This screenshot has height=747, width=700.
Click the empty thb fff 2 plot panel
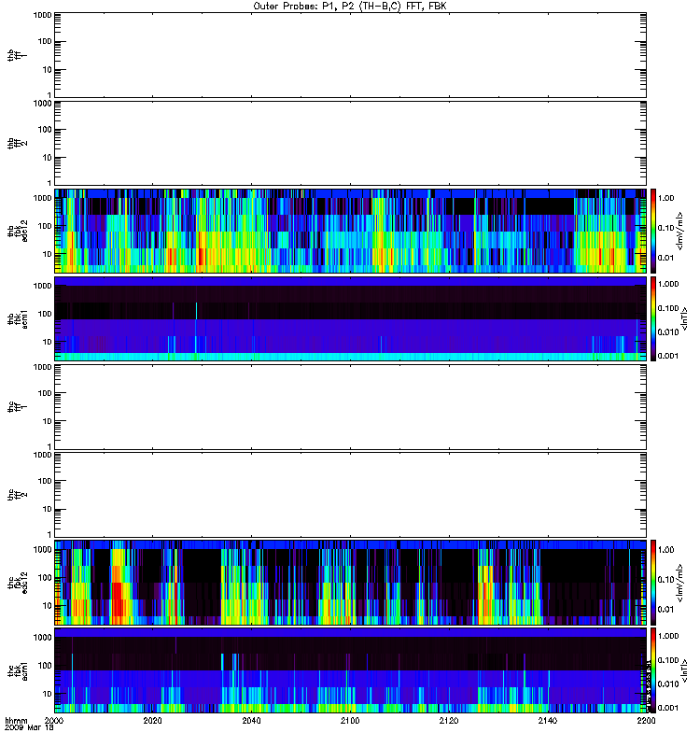click(351, 143)
